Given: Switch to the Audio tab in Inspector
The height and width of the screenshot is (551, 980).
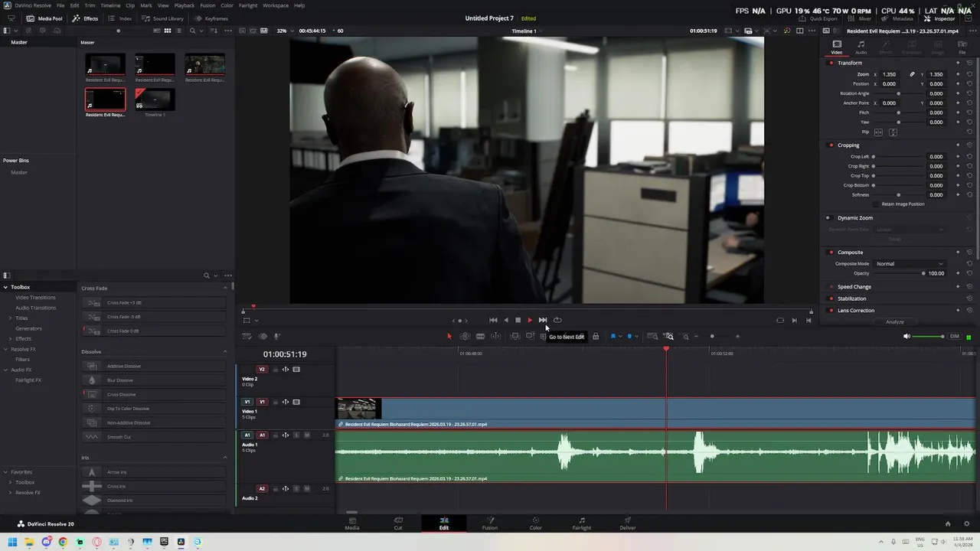Looking at the screenshot, I should (x=861, y=47).
